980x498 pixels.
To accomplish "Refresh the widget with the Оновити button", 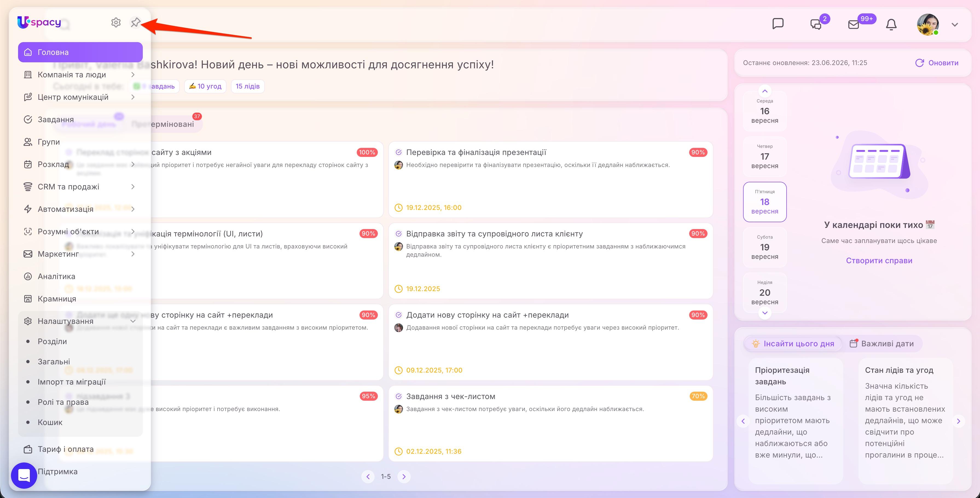I will (x=936, y=63).
